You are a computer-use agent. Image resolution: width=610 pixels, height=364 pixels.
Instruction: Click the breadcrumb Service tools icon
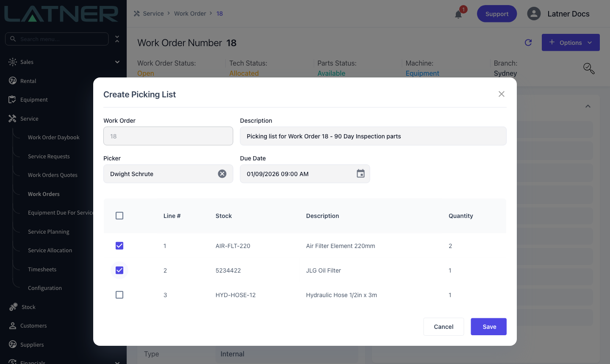pyautogui.click(x=137, y=14)
